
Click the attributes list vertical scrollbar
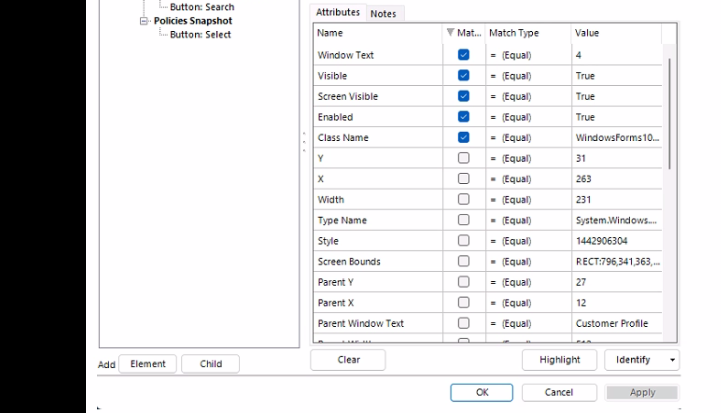pos(670,114)
